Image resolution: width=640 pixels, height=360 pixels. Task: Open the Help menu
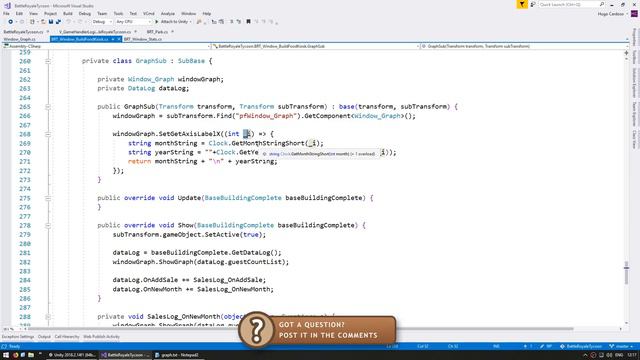tap(207, 13)
